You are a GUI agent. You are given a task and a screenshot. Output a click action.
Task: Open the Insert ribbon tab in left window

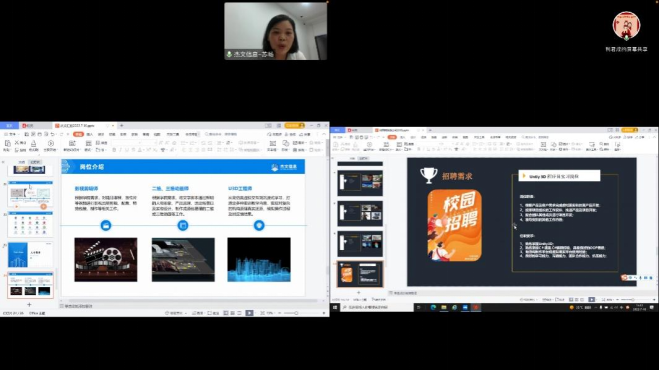90,134
